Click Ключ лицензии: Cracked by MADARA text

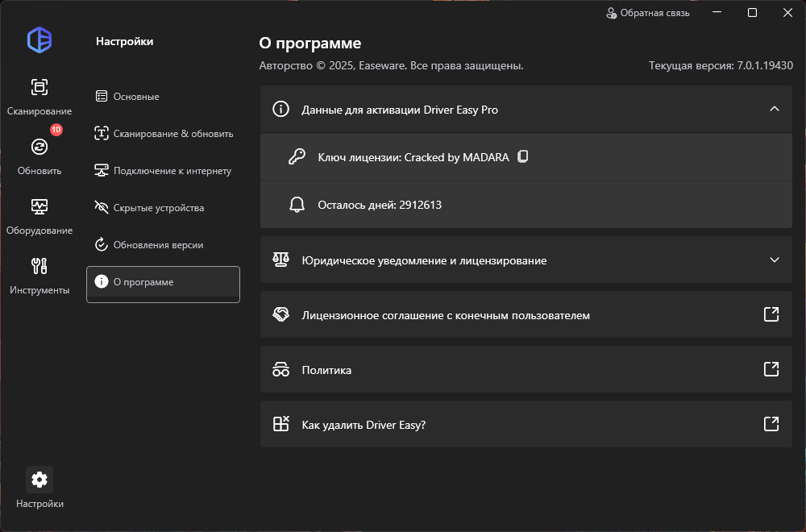point(413,157)
